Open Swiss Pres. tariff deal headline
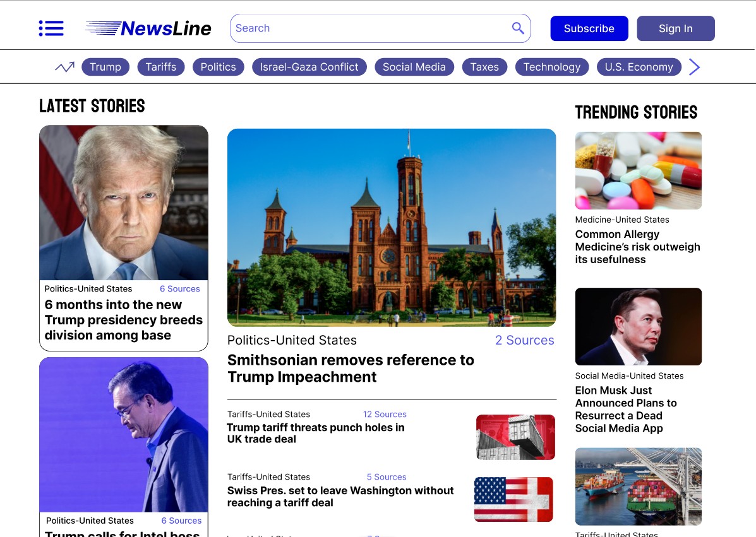 pos(340,497)
